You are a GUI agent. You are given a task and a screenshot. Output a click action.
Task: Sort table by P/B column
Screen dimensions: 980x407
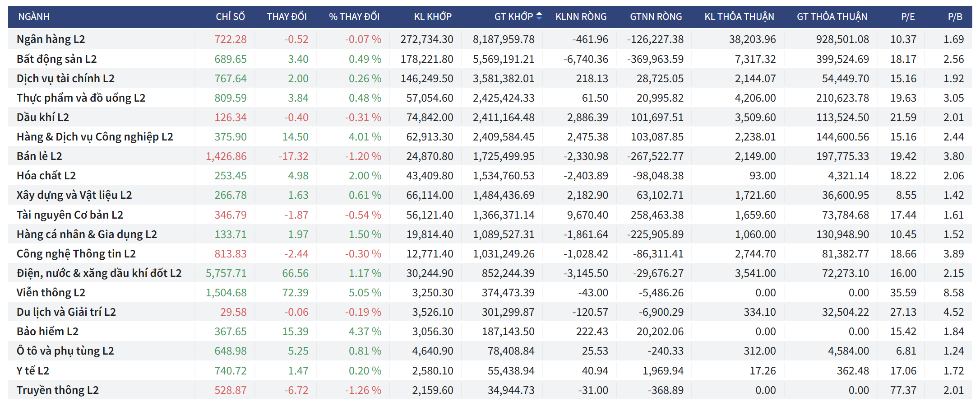[955, 17]
